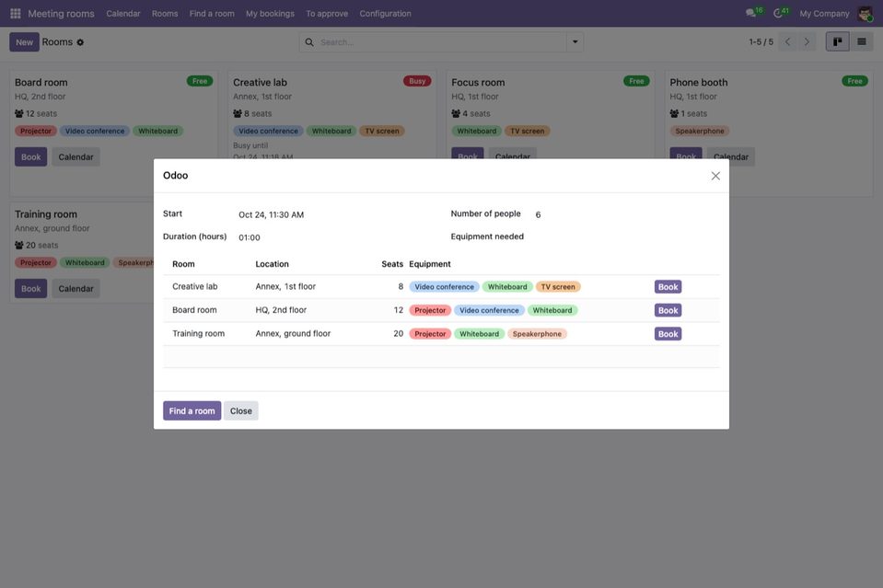Image resolution: width=883 pixels, height=588 pixels.
Task: Click the search magnifier icon
Action: [x=309, y=42]
